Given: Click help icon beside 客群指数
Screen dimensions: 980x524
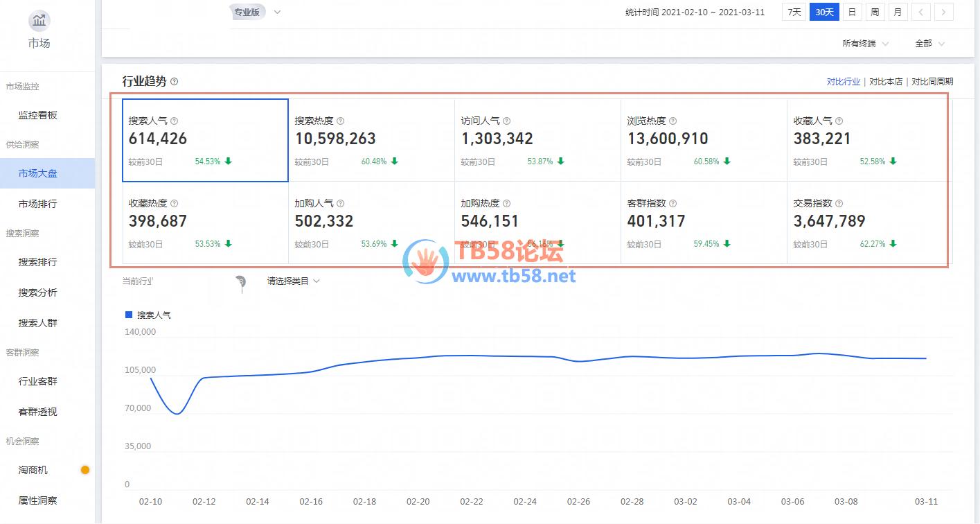Looking at the screenshot, I should point(672,204).
